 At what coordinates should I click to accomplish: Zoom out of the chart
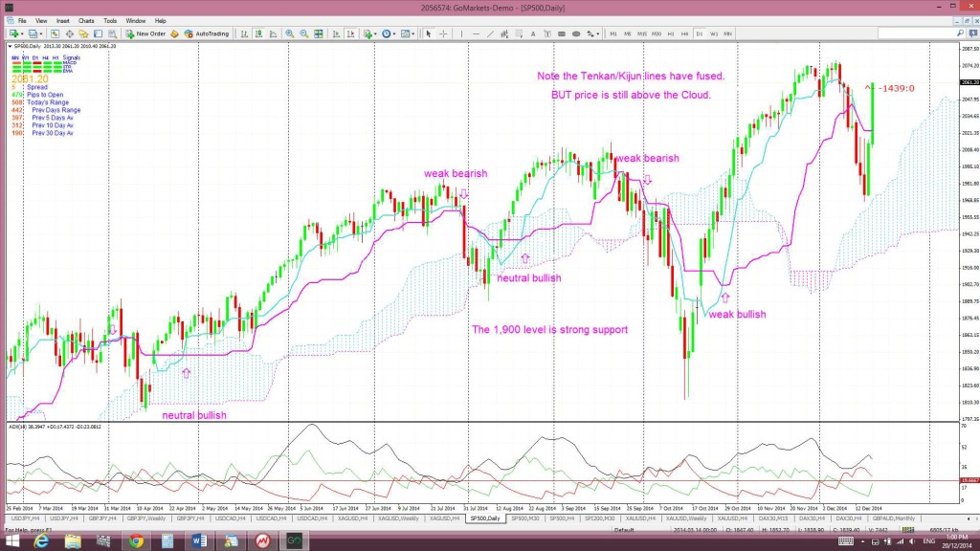click(303, 33)
